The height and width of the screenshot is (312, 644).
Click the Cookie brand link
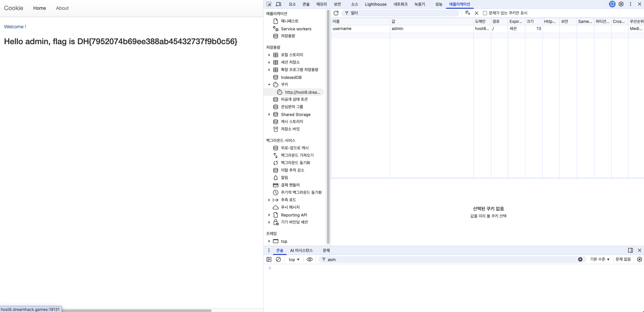pyautogui.click(x=13, y=8)
